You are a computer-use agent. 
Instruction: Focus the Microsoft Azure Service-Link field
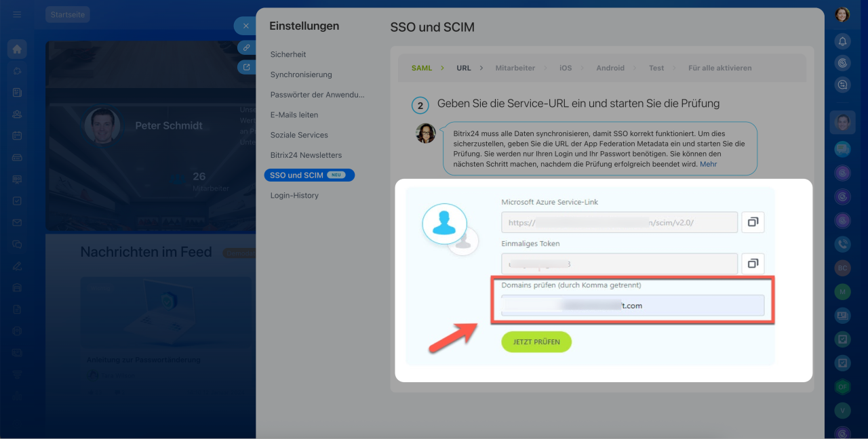coord(619,222)
